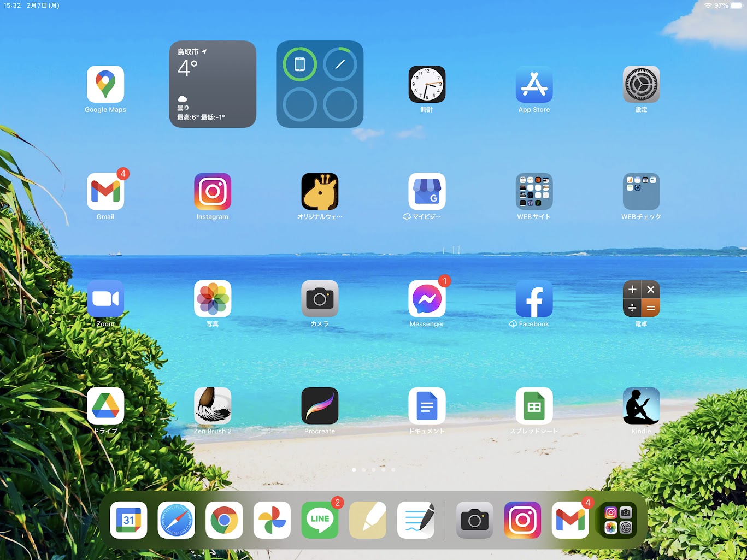Launch Procreate

point(320,405)
